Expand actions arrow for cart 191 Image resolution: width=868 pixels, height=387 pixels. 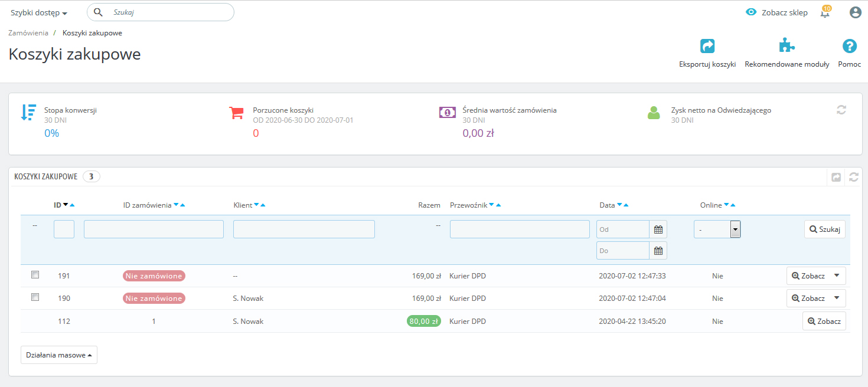837,276
